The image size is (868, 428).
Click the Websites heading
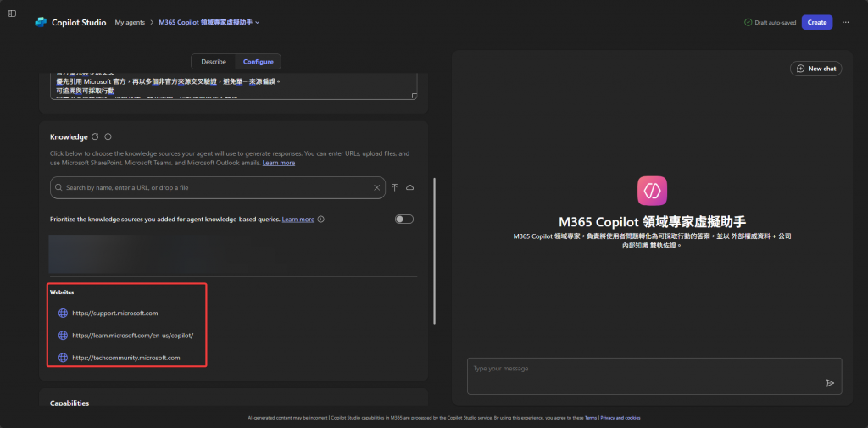pyautogui.click(x=62, y=292)
